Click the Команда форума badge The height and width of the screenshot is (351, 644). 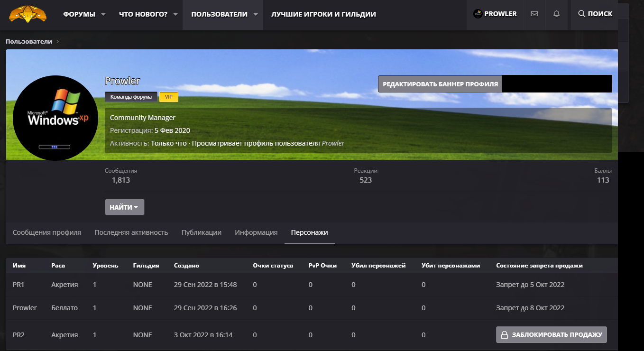point(131,97)
